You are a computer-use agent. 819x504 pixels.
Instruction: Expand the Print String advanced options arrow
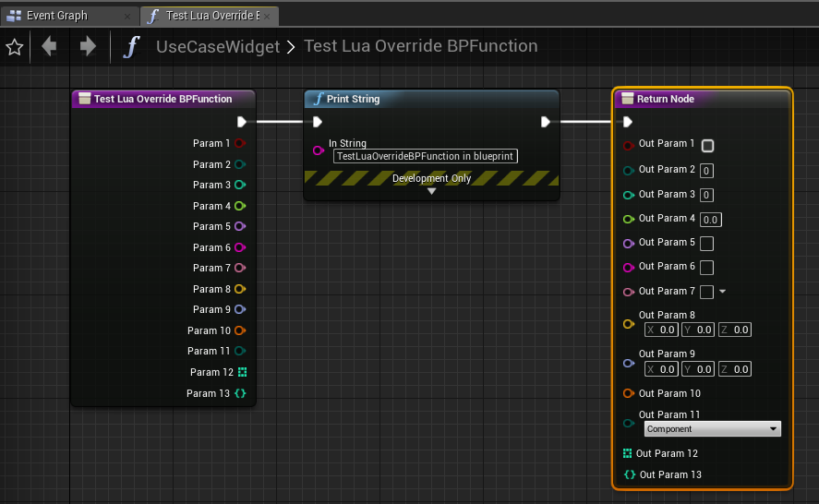431,192
